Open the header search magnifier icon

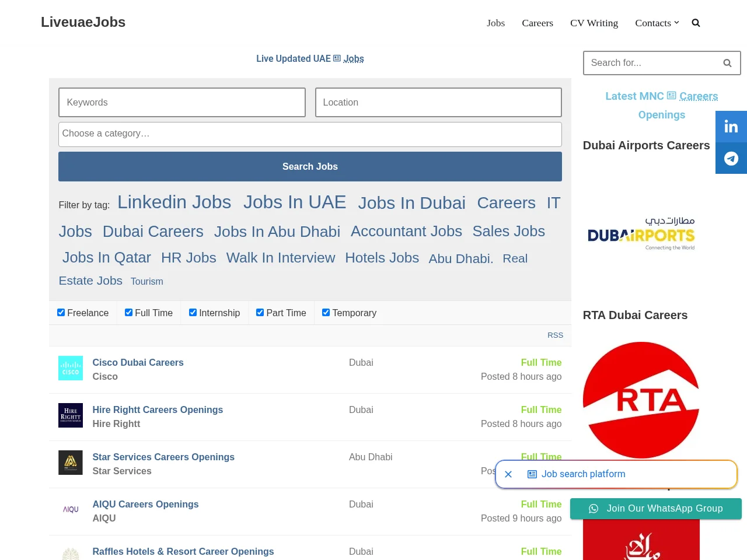696,23
